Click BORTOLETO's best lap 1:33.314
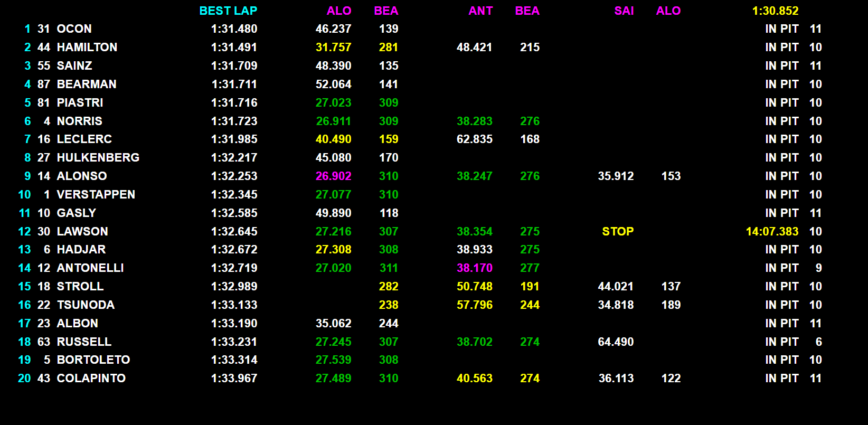This screenshot has height=425, width=868. click(x=234, y=360)
